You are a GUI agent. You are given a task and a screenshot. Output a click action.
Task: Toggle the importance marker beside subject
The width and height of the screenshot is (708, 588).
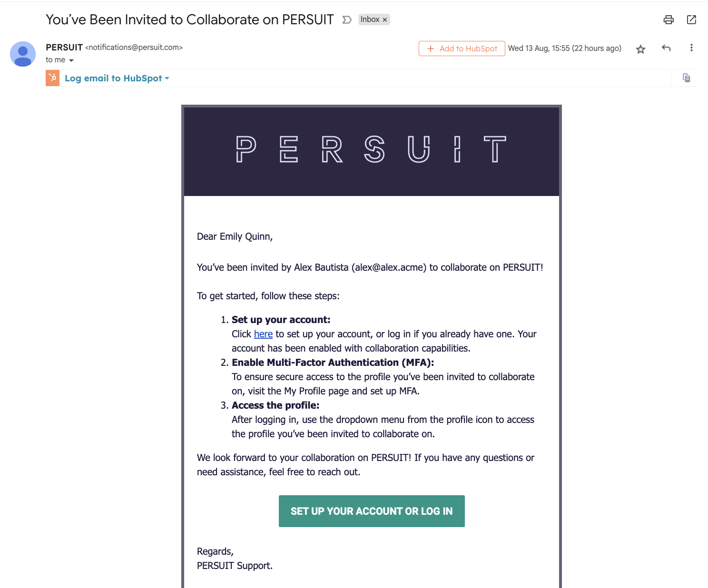[x=347, y=20]
